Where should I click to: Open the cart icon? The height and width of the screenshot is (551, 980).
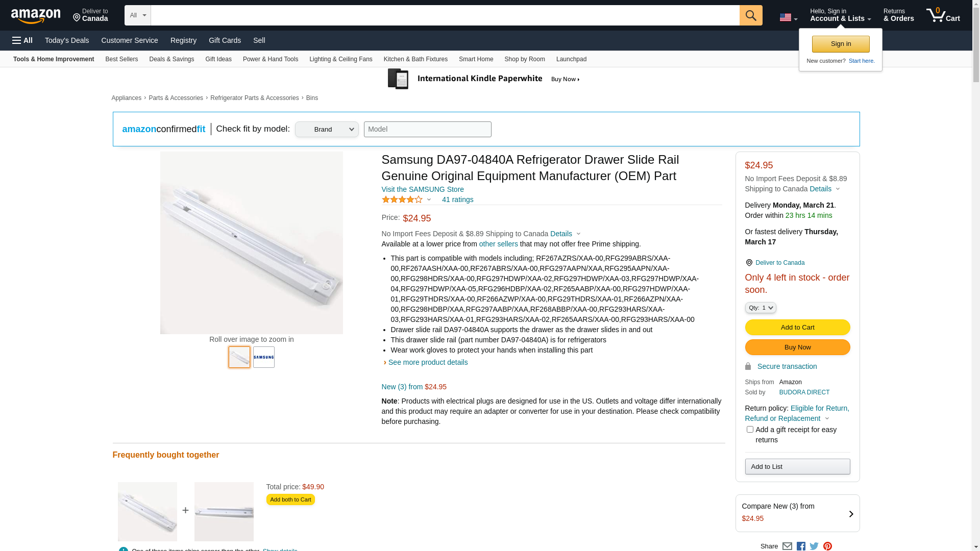[x=943, y=15]
